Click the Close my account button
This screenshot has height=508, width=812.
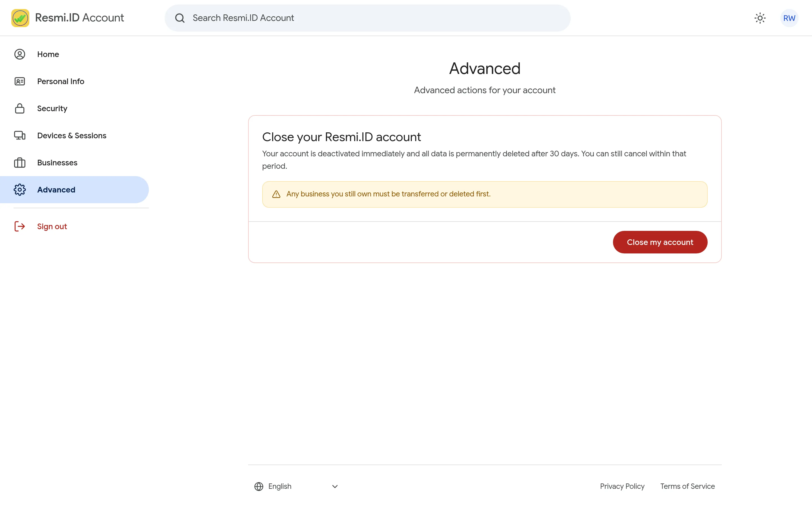coord(660,242)
